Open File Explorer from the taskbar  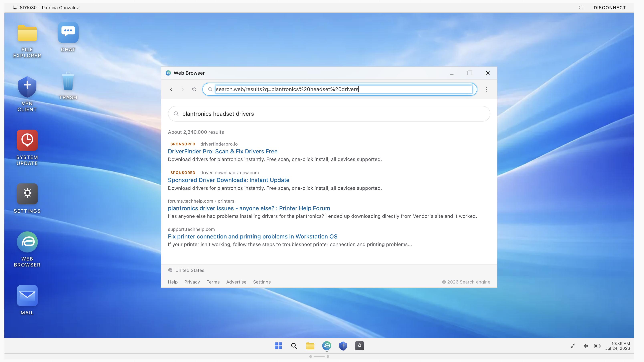click(x=310, y=346)
